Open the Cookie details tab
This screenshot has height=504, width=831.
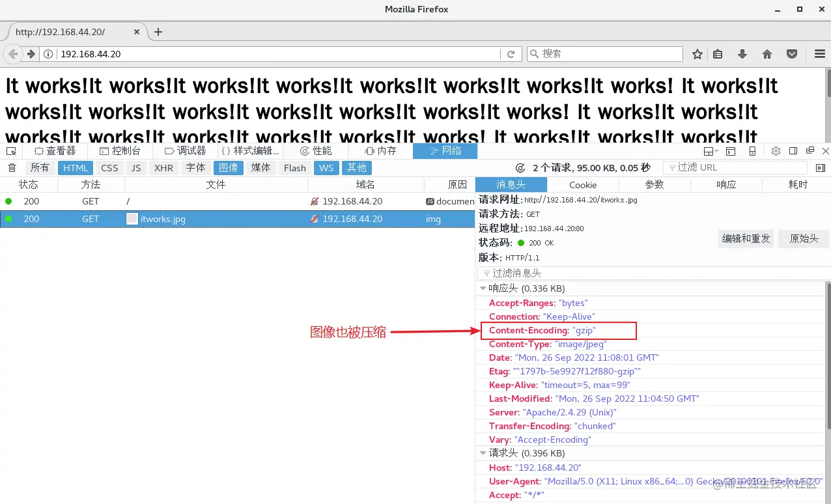[583, 184]
